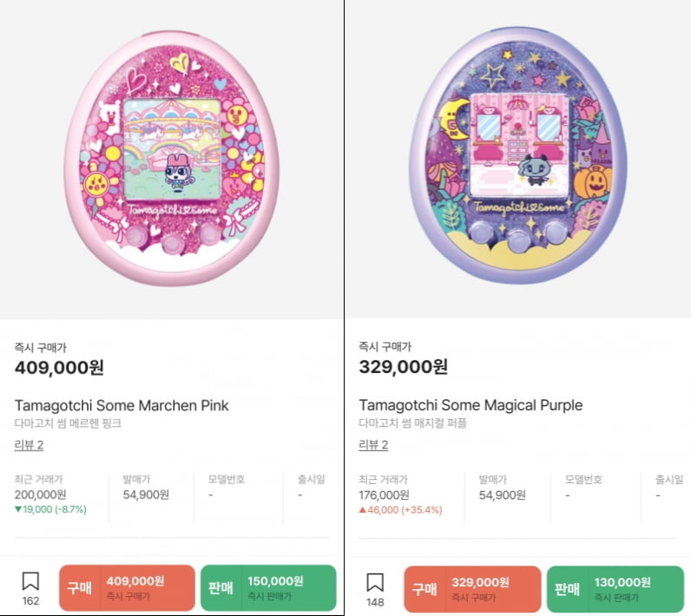View the pink Tamagotchi product image

(172, 159)
